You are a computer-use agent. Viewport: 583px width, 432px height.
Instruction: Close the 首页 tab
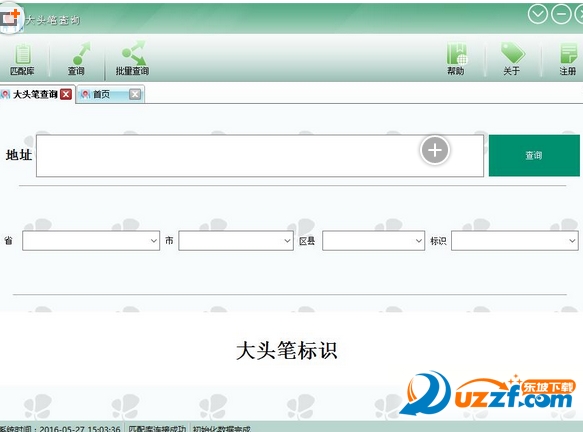(x=135, y=94)
